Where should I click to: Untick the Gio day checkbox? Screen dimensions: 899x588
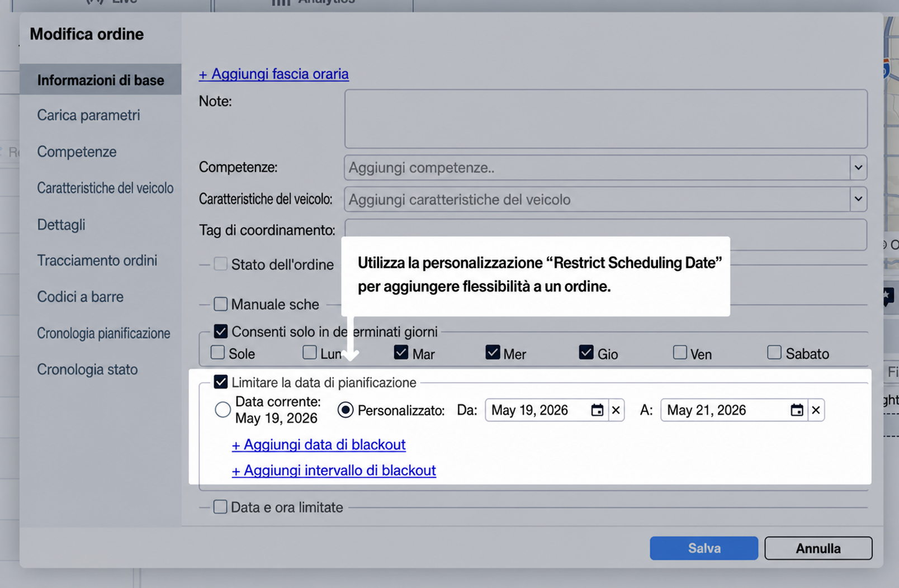click(x=586, y=353)
